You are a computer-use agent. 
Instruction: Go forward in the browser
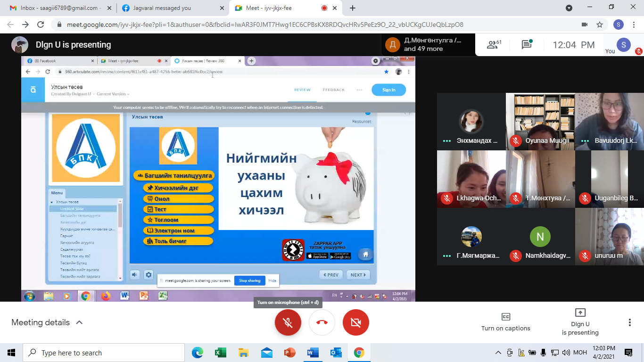coord(25,25)
